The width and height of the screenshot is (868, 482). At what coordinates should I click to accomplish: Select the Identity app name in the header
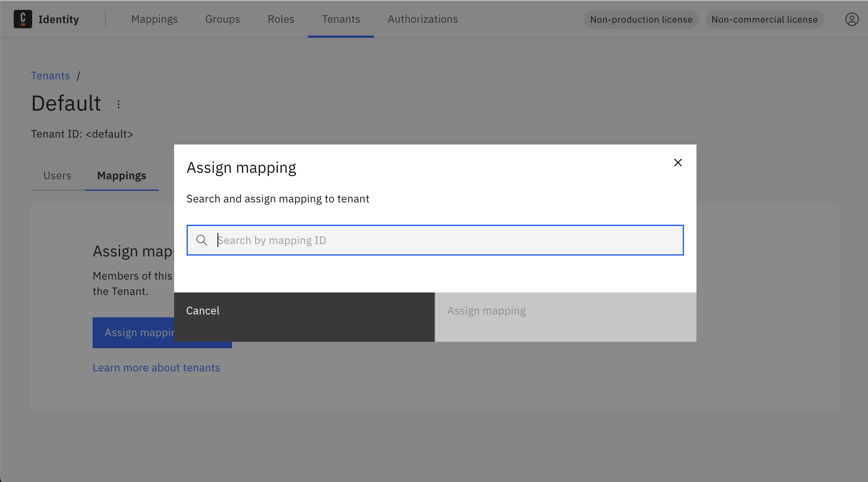point(58,19)
